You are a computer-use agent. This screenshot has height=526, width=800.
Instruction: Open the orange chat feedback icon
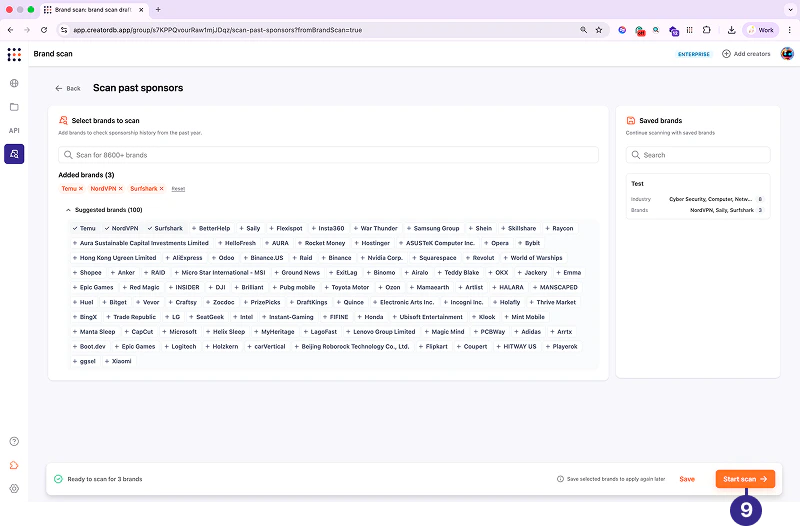tap(14, 465)
